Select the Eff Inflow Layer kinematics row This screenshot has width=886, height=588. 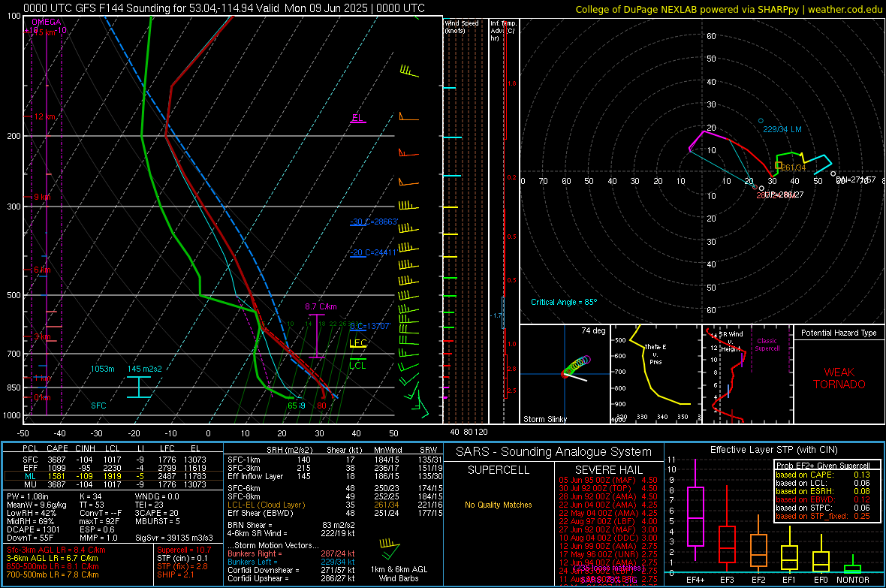pos(335,476)
